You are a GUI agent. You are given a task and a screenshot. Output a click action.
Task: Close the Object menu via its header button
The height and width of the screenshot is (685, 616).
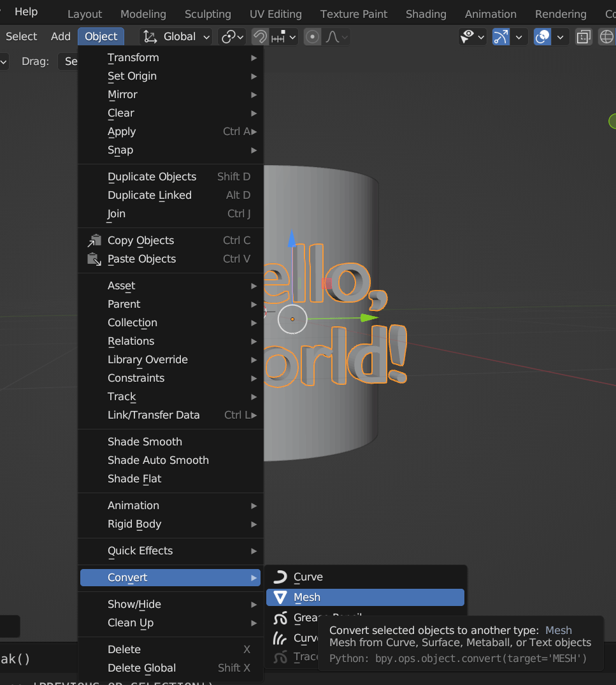101,37
